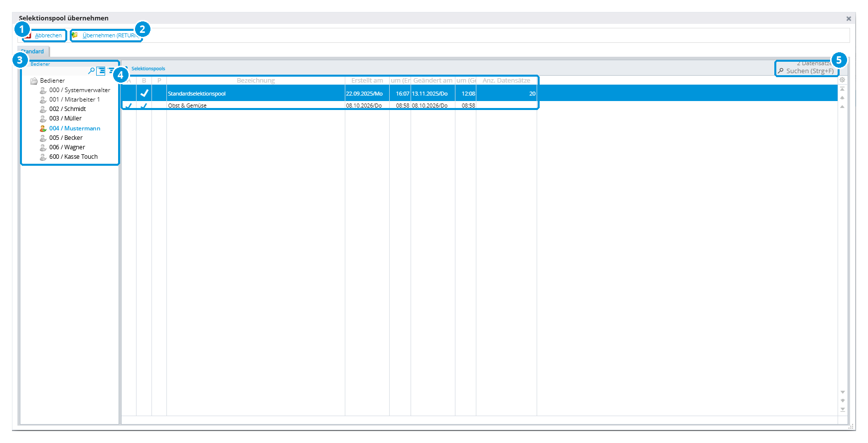Click the folder icon next to Bediener root

coord(34,81)
